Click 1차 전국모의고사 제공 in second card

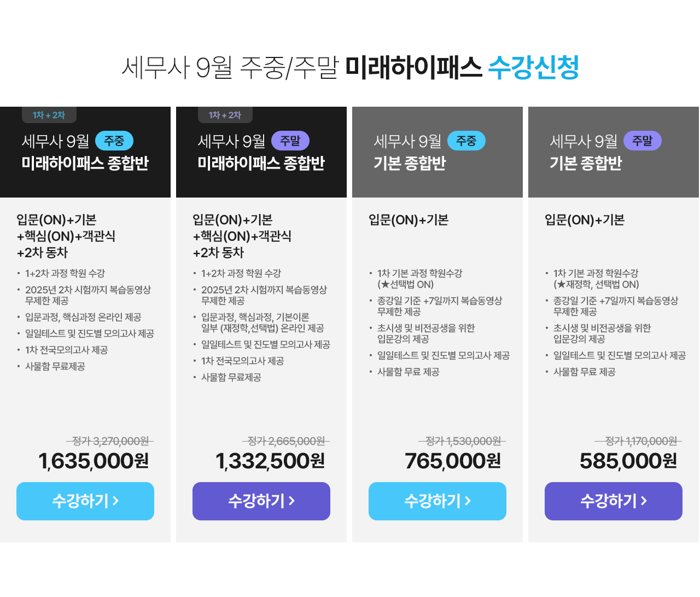click(243, 361)
